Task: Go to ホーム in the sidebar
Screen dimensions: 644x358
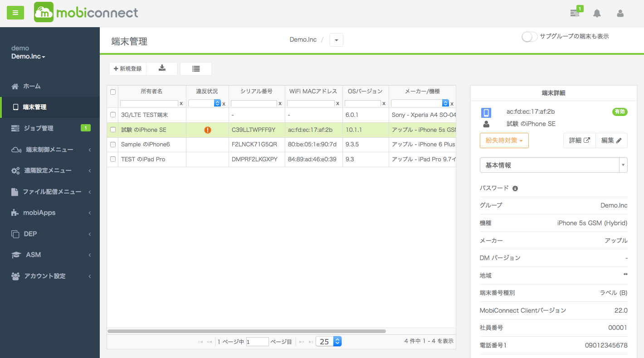Action: [50, 86]
